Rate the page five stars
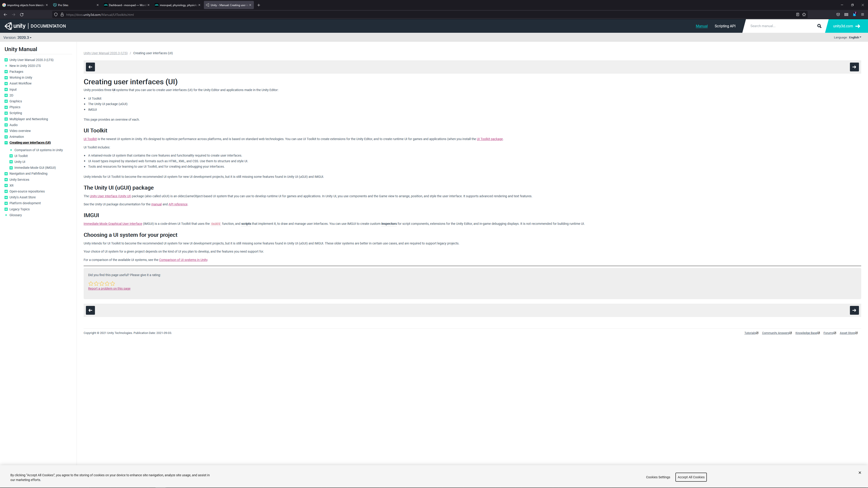This screenshot has height=488, width=868. (113, 284)
